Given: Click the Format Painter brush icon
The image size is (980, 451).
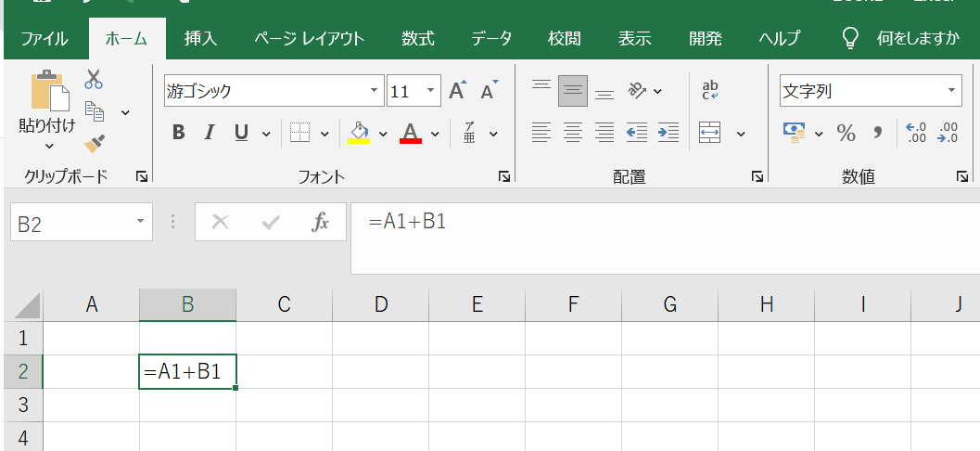Looking at the screenshot, I should (94, 143).
